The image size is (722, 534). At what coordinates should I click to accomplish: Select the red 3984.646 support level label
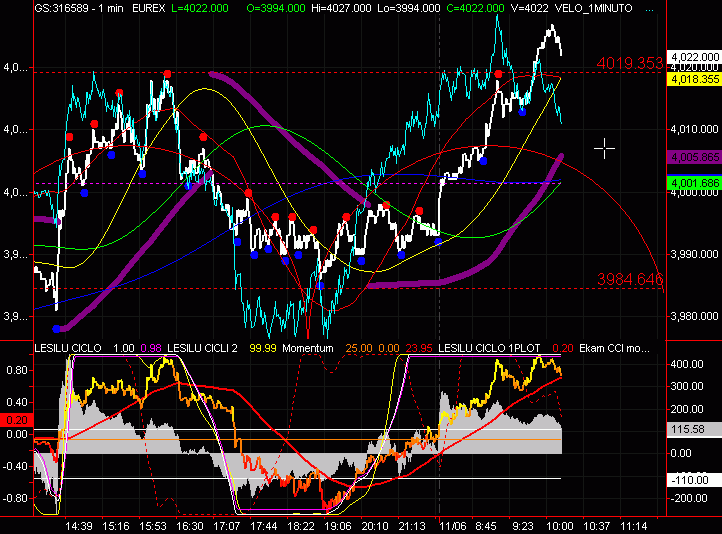pyautogui.click(x=630, y=279)
